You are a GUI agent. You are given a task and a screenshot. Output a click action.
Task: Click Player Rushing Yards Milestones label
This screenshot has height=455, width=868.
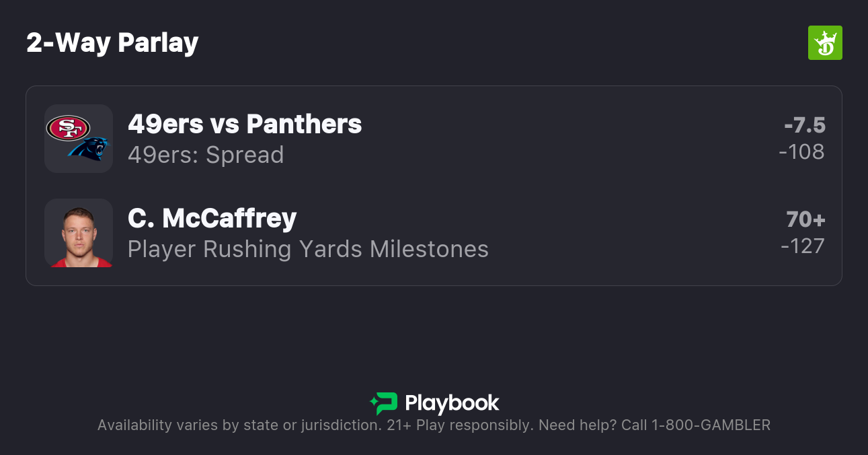(308, 249)
